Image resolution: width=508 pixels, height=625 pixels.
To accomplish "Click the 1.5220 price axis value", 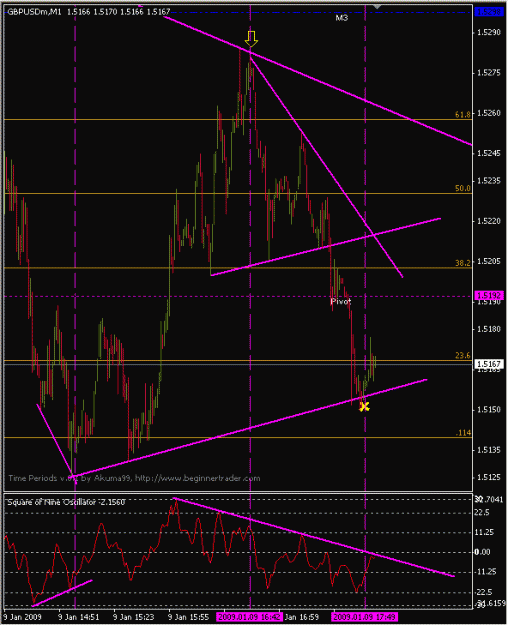I will pyautogui.click(x=489, y=221).
